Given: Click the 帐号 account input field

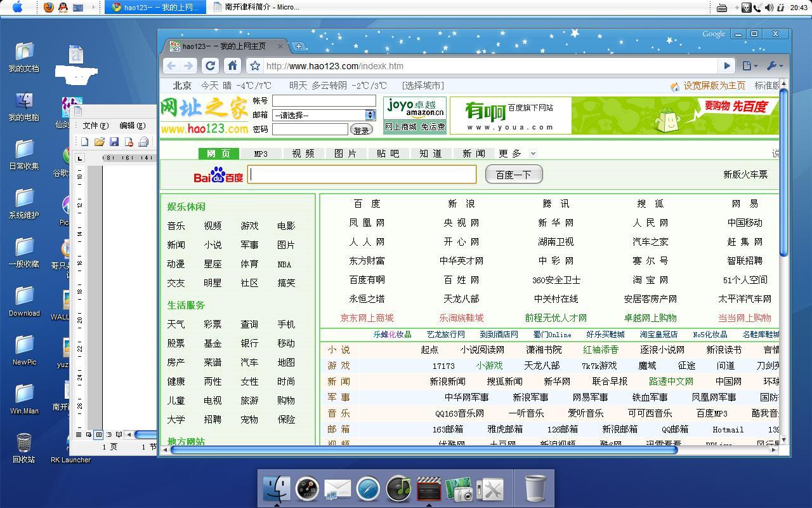Looking at the screenshot, I should [x=324, y=100].
